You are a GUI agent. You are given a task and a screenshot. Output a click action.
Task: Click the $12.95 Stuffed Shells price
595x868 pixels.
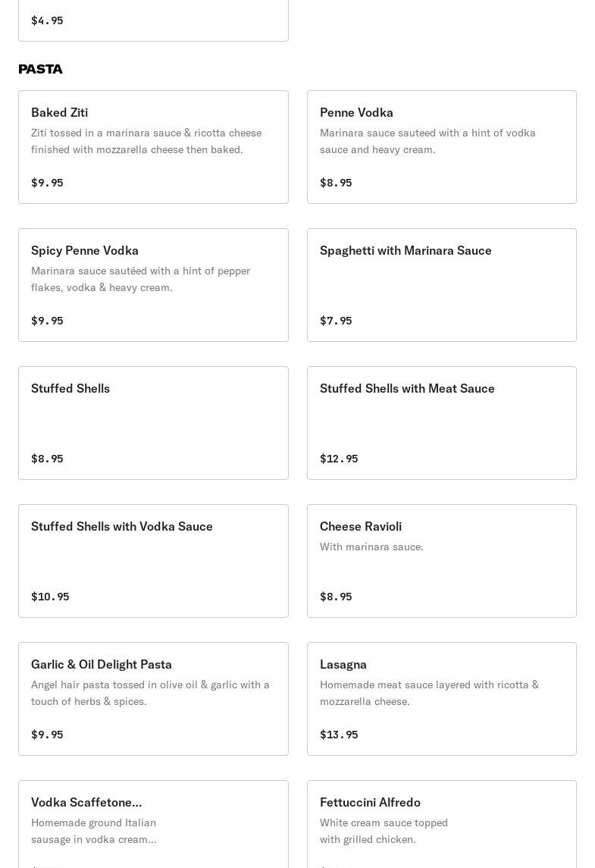339,459
